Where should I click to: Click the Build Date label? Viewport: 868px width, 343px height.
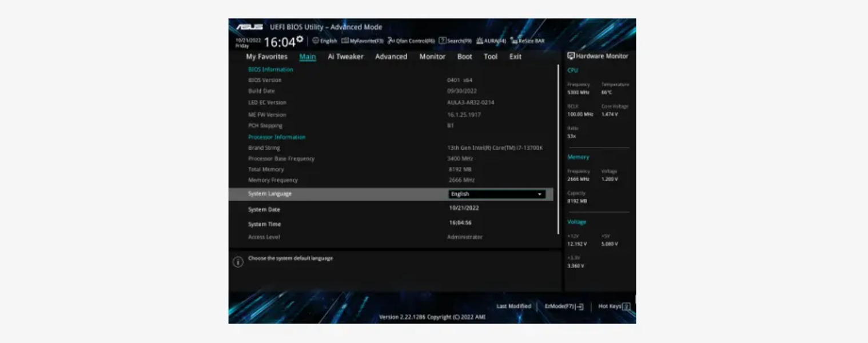pyautogui.click(x=261, y=91)
